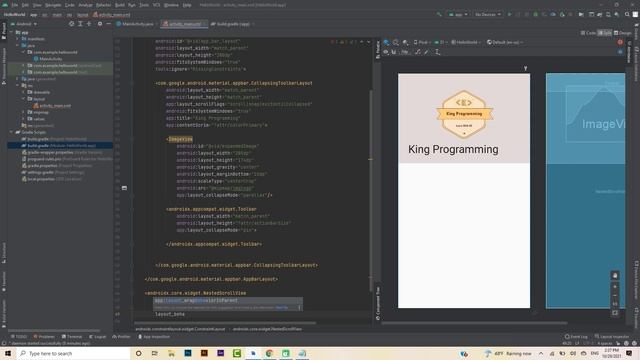Click the zoom out minus on design surface
640x360 pixels.
[x=615, y=296]
